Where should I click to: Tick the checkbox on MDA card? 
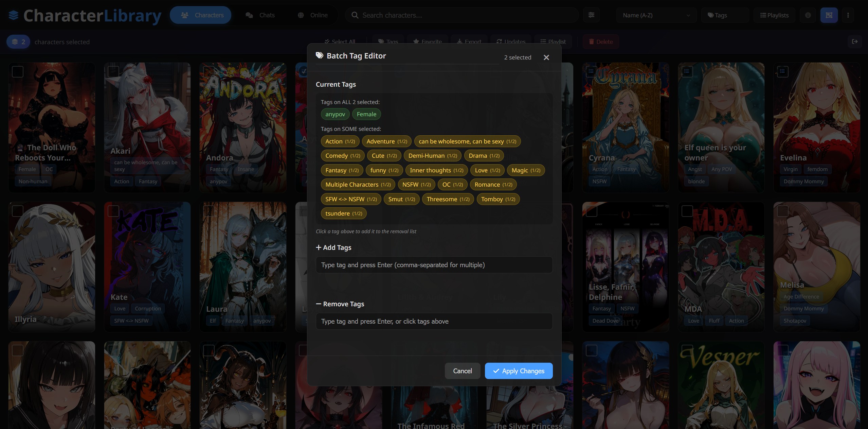[687, 211]
